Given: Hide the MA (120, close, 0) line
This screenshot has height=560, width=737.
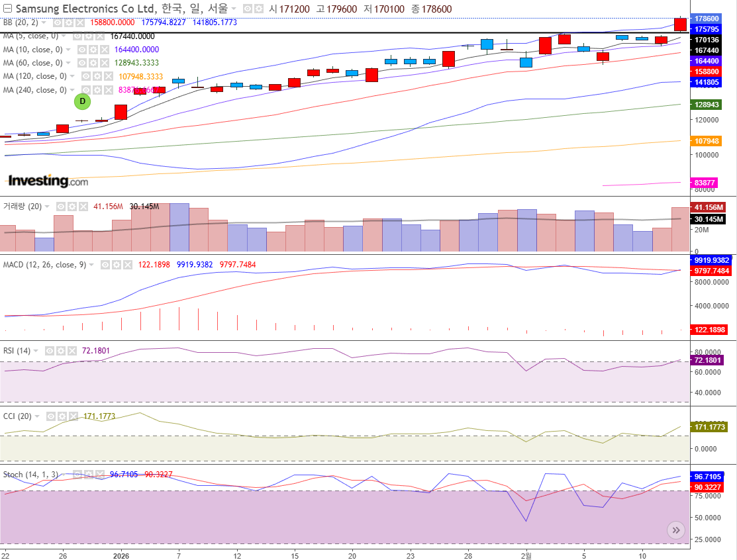Looking at the screenshot, I should tap(86, 76).
